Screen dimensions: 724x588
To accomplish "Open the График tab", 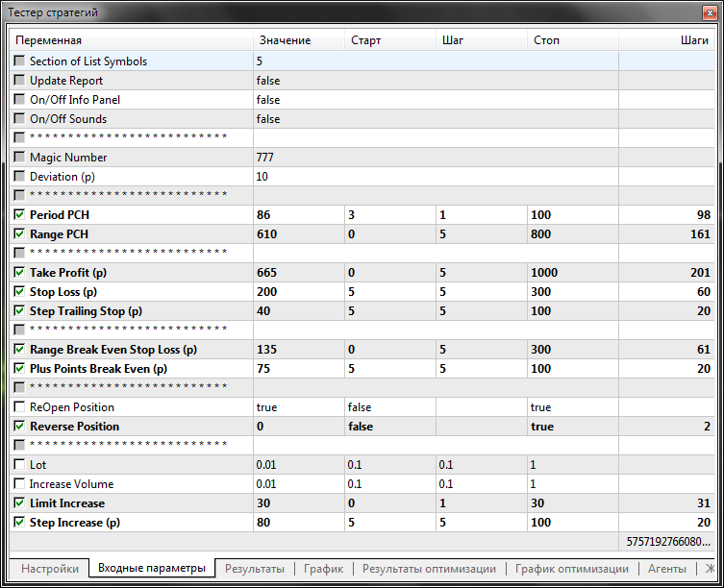I will [323, 569].
